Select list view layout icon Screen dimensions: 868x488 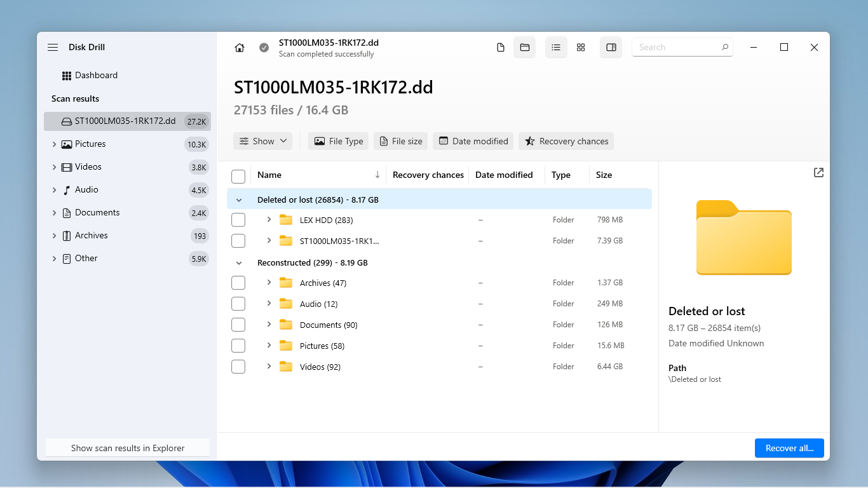pos(556,48)
